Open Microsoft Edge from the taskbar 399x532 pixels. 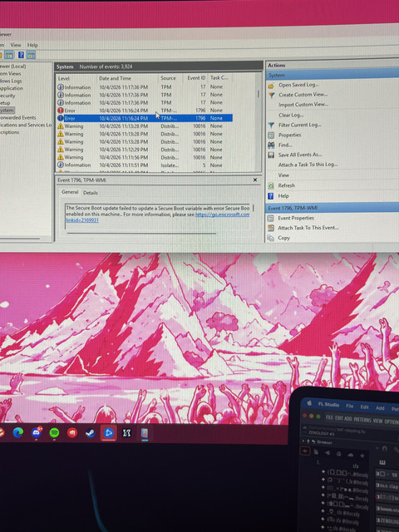click(x=18, y=432)
